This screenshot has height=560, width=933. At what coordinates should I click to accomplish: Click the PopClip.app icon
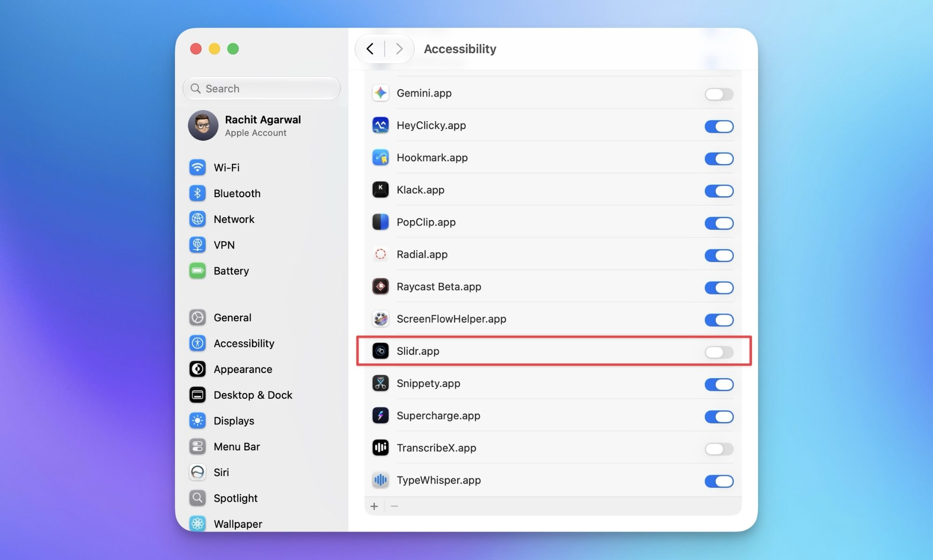coord(380,222)
